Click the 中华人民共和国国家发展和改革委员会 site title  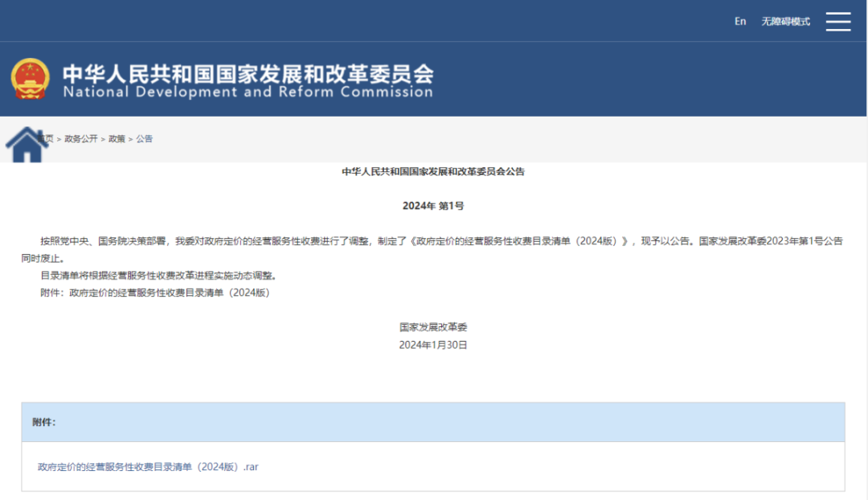click(x=248, y=74)
